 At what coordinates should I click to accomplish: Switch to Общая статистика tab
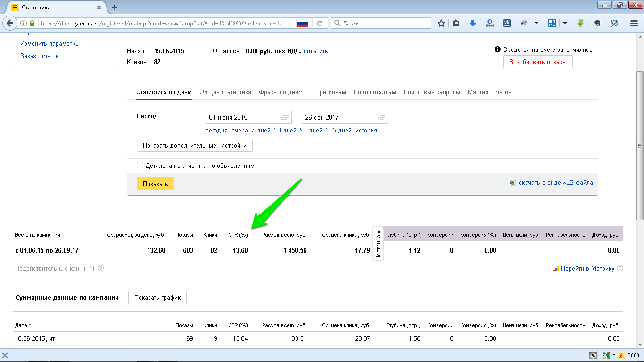coord(225,92)
